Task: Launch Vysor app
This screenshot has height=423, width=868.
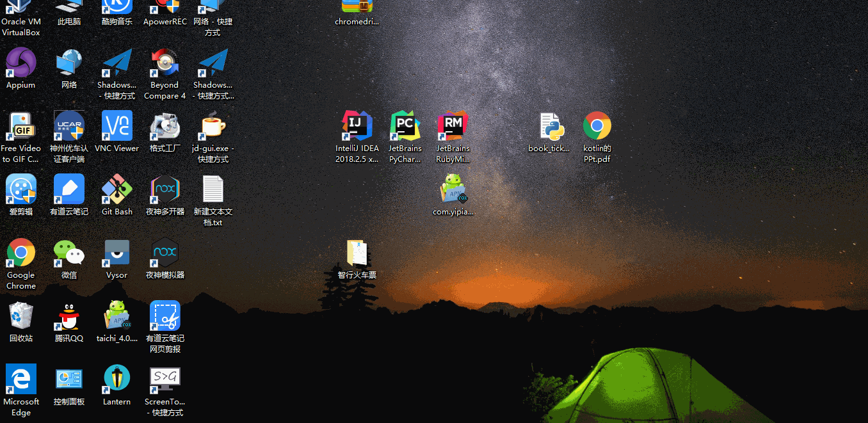Action: point(117,259)
